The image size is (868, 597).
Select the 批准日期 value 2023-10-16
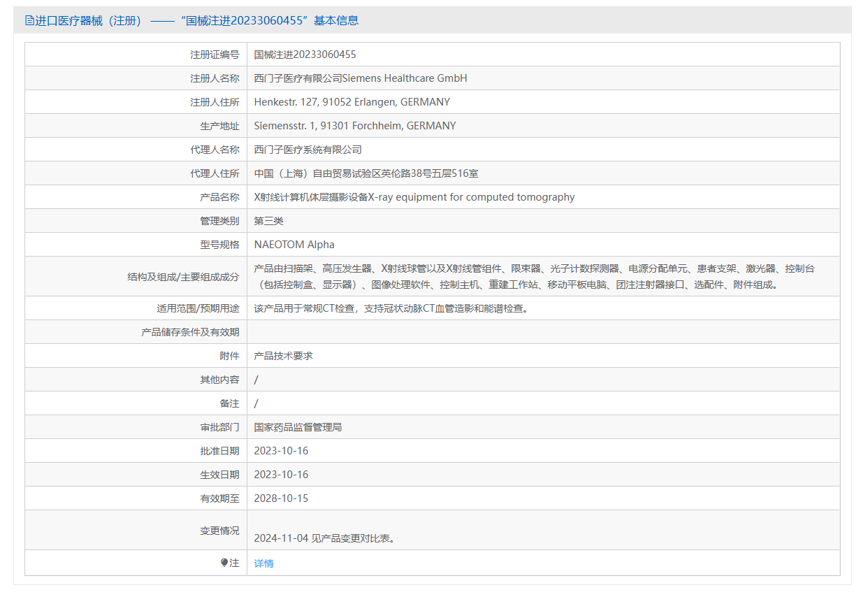click(281, 451)
